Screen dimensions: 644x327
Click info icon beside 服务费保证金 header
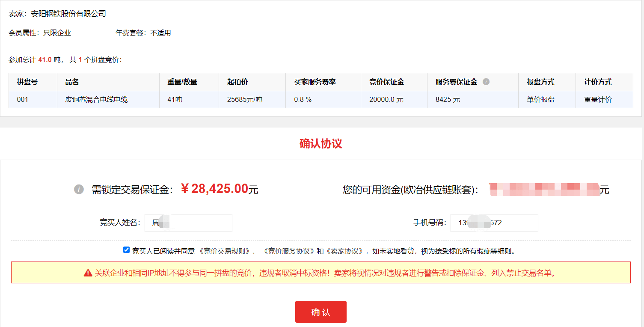(486, 82)
